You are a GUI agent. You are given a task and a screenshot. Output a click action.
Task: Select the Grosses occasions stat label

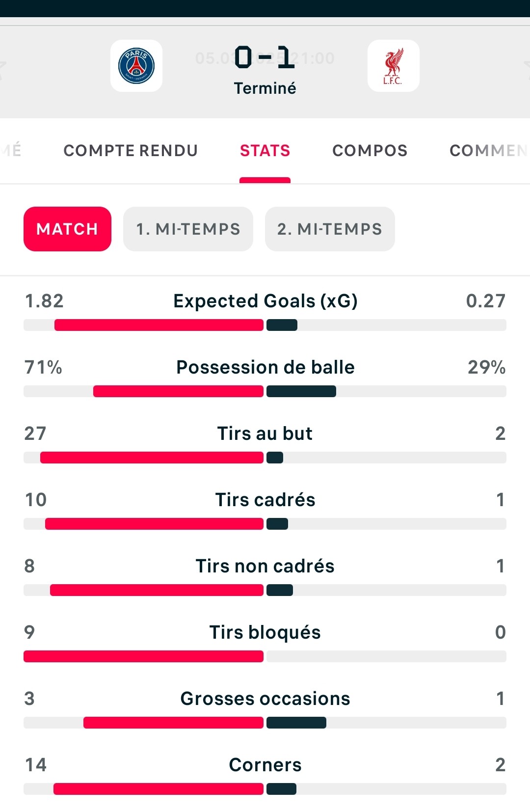[x=265, y=699]
